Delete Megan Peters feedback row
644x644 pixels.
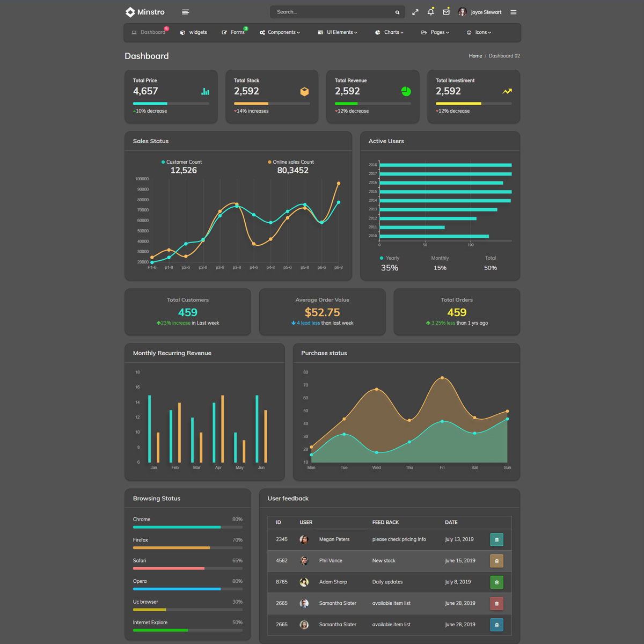pos(496,539)
